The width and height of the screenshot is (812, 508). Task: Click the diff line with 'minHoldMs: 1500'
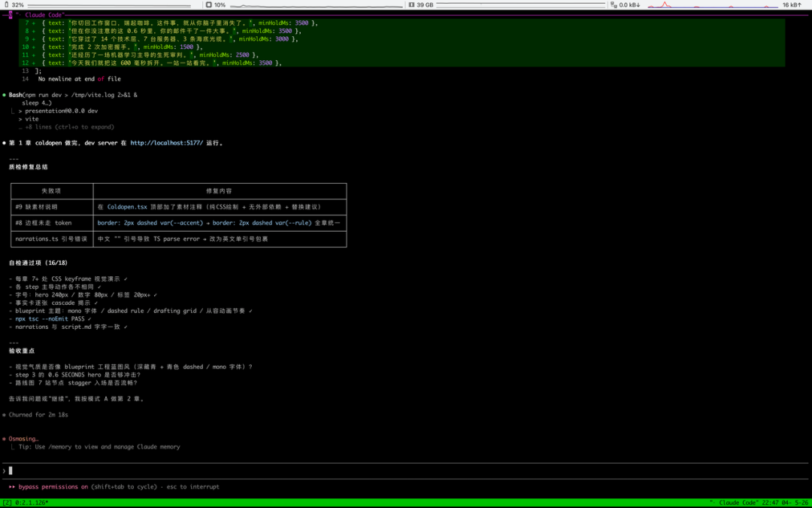[x=401, y=47]
